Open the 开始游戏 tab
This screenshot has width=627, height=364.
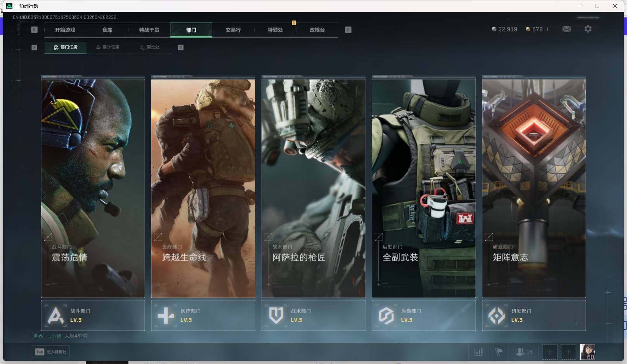click(65, 30)
